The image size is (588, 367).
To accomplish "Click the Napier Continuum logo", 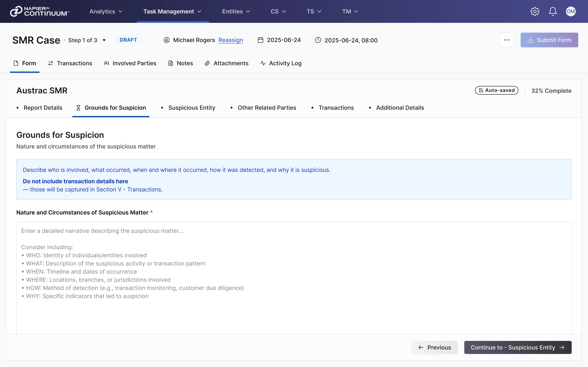I will (x=40, y=11).
